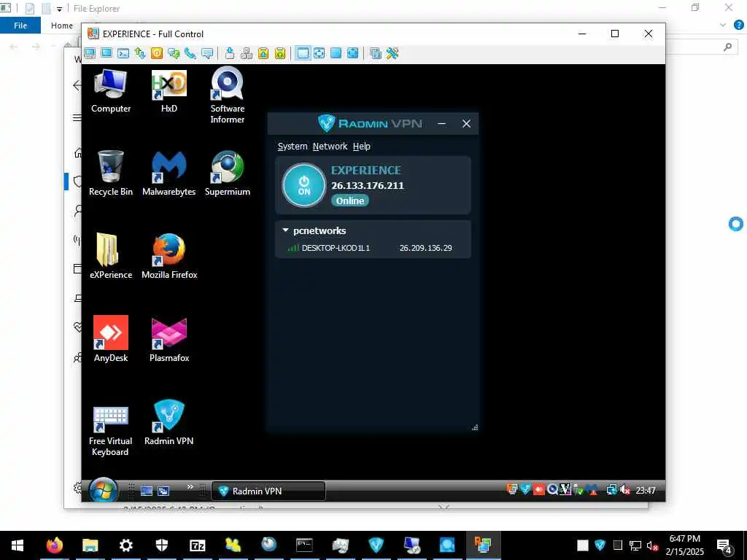This screenshot has width=747, height=560.
Task: Launch Radmin VPN desktop shortcut
Action: pos(169,423)
